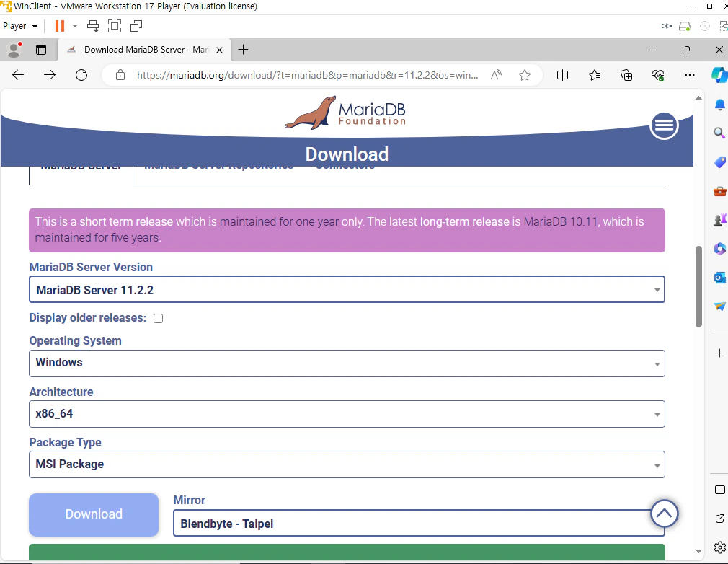Close the Download MariaDB Server tab
The height and width of the screenshot is (564, 728).
220,50
